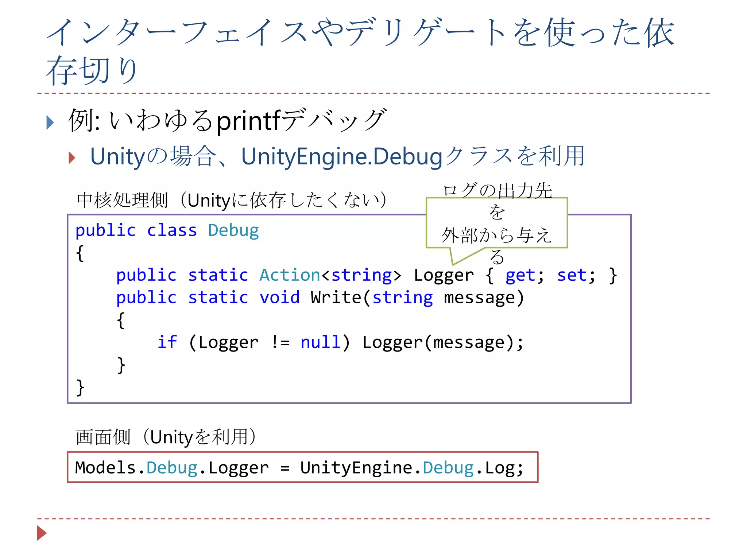Click the red triangle marker at slide footer
Screen dimensions: 747x560
[x=42, y=533]
